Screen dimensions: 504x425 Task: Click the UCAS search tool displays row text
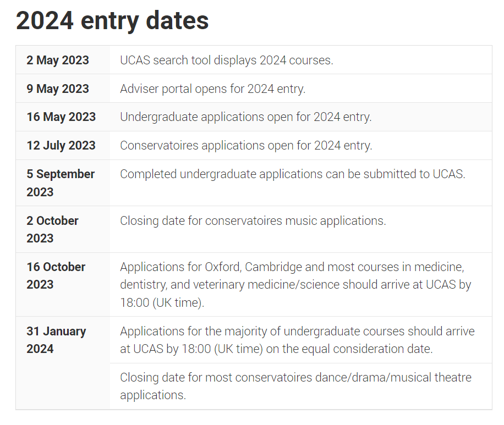point(226,60)
